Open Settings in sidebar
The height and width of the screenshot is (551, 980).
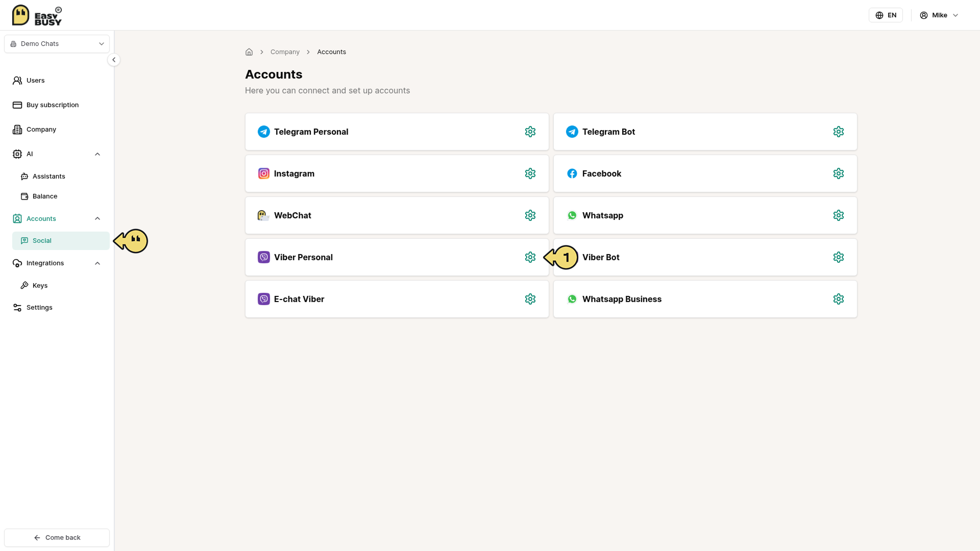click(x=57, y=308)
